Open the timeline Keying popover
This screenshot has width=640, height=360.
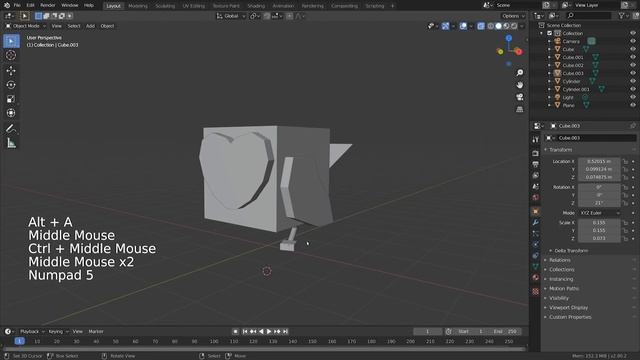coord(58,331)
